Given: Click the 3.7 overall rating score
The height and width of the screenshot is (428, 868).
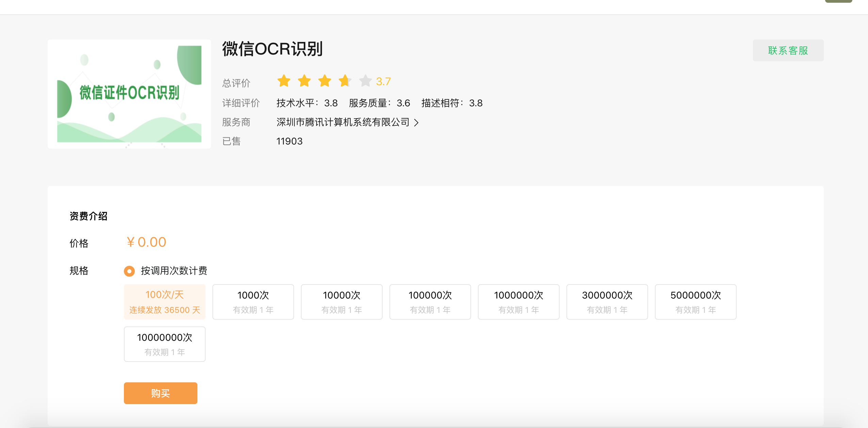Looking at the screenshot, I should pyautogui.click(x=383, y=81).
